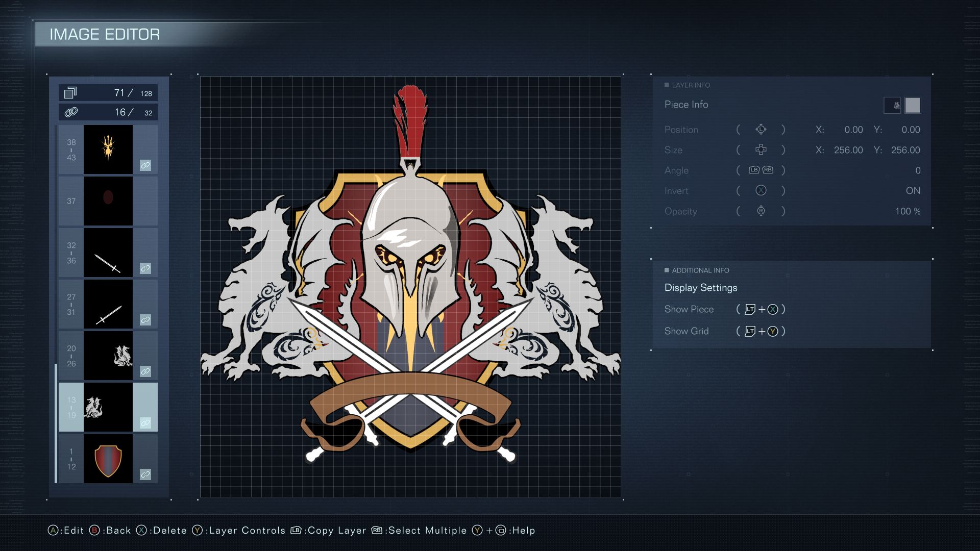Click the Additional Info panel header
Viewport: 980px width, 551px height.
(702, 270)
